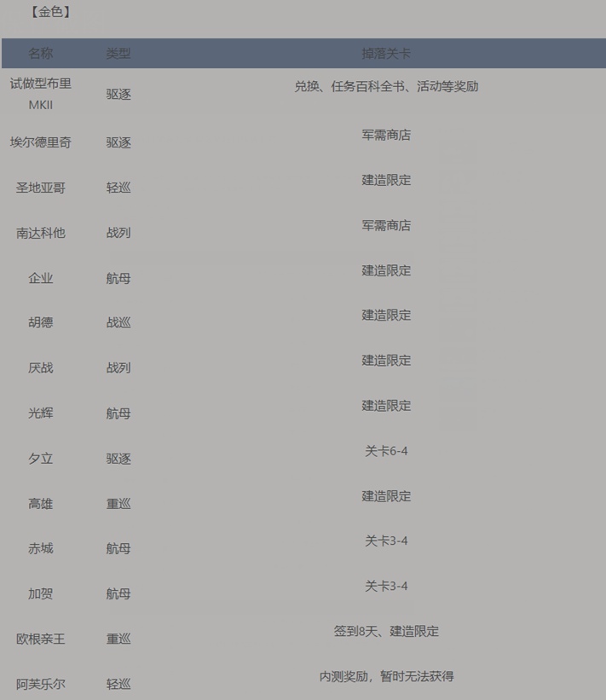606x700 pixels.
Task: Select the ship name 胡德
Action: [x=41, y=322]
